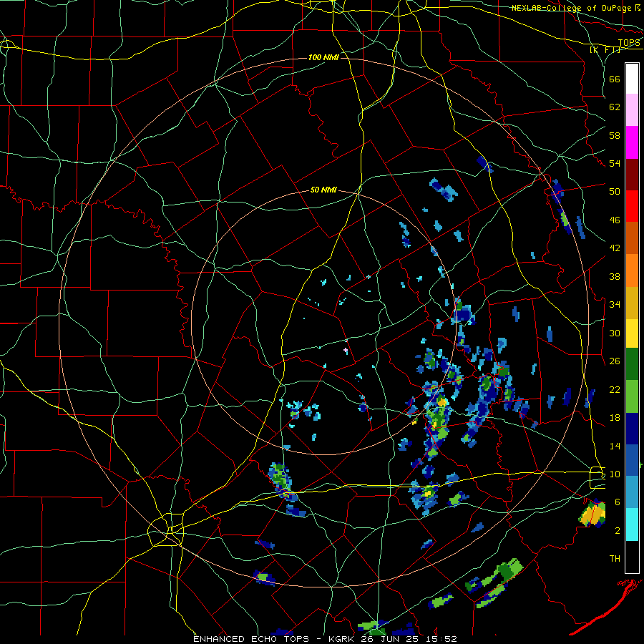This screenshot has height=644, width=644.
Task: Select the bright red legend swatch
Action: pyautogui.click(x=632, y=206)
